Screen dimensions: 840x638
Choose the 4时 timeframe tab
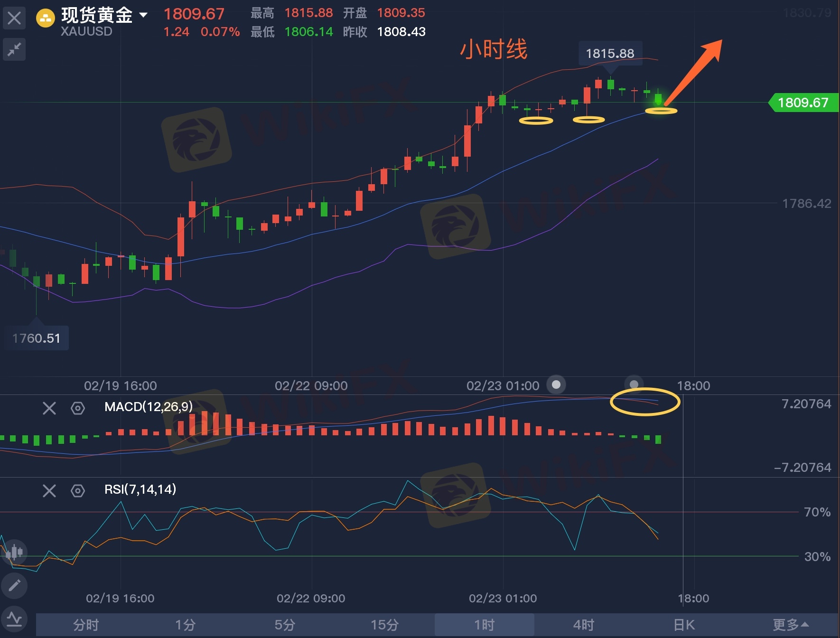point(584,625)
